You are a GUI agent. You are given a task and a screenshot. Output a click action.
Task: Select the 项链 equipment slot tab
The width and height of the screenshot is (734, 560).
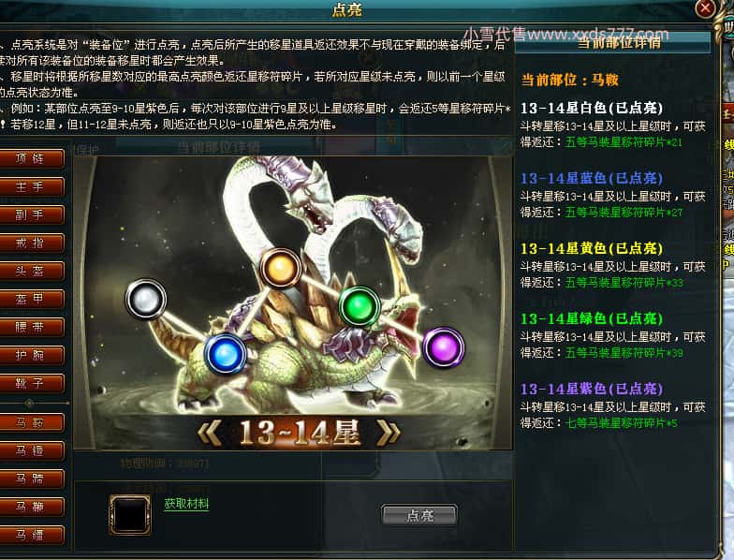point(30,159)
